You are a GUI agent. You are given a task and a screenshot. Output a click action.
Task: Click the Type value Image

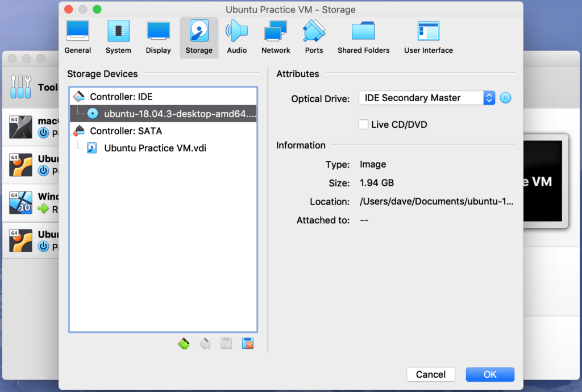373,164
